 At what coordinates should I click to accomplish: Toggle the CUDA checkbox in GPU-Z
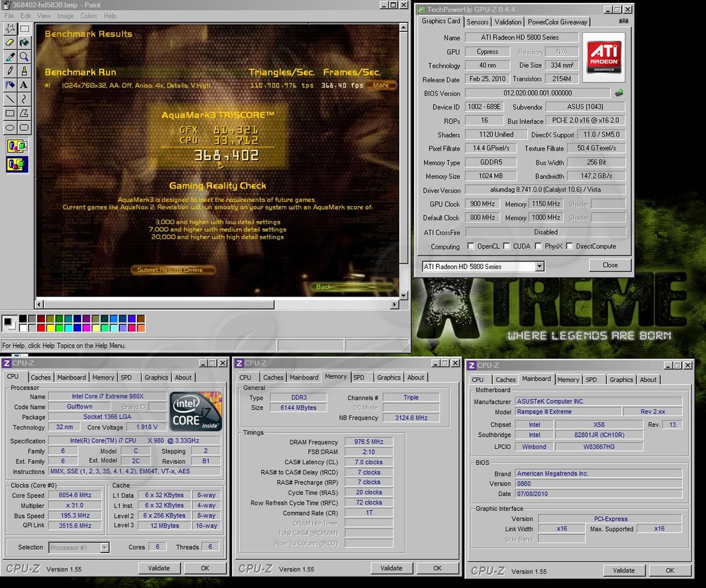507,247
